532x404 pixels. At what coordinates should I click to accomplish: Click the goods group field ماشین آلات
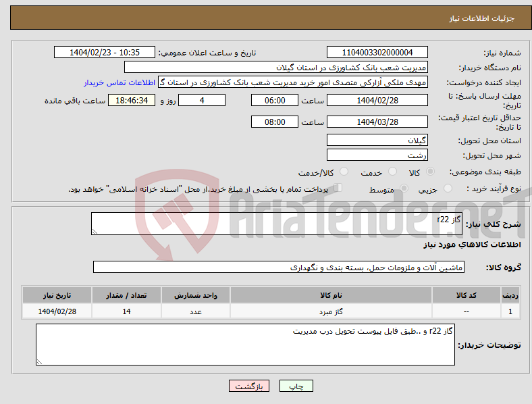[279, 267]
